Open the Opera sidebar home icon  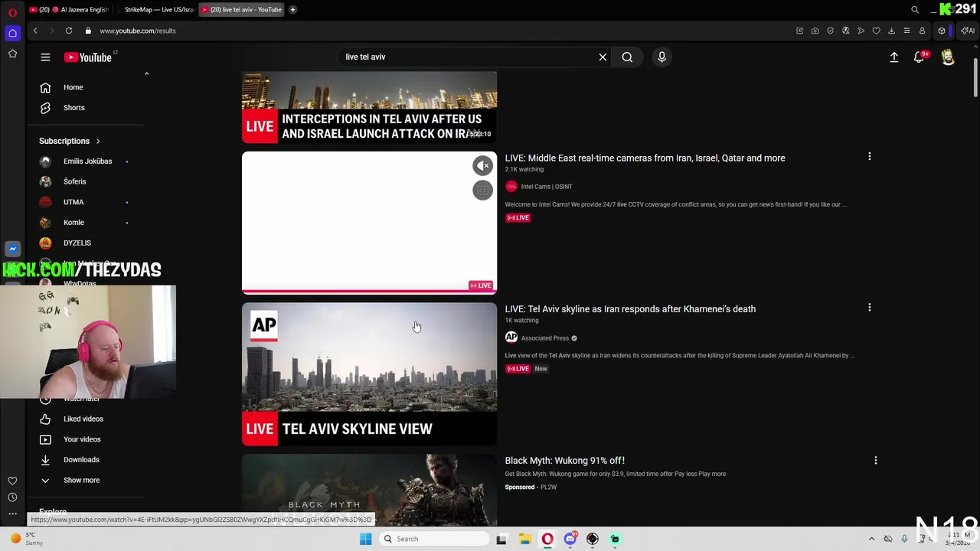12,33
